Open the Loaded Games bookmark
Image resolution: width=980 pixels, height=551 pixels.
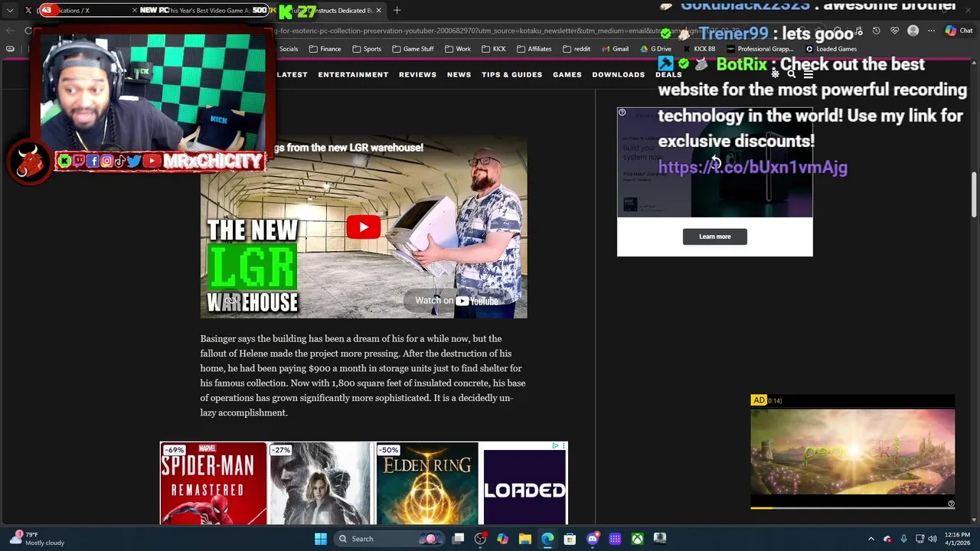(831, 49)
